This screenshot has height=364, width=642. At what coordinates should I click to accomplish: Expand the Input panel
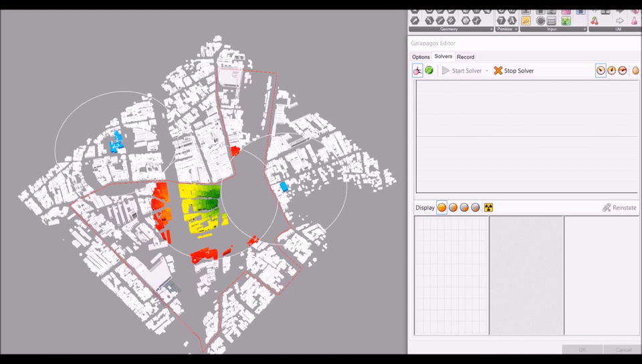pyautogui.click(x=584, y=29)
